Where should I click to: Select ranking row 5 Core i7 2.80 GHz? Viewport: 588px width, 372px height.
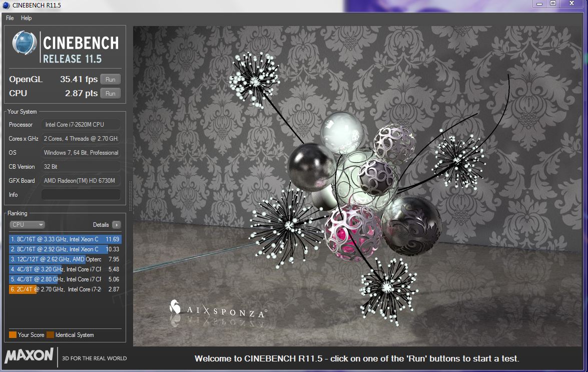(65, 279)
